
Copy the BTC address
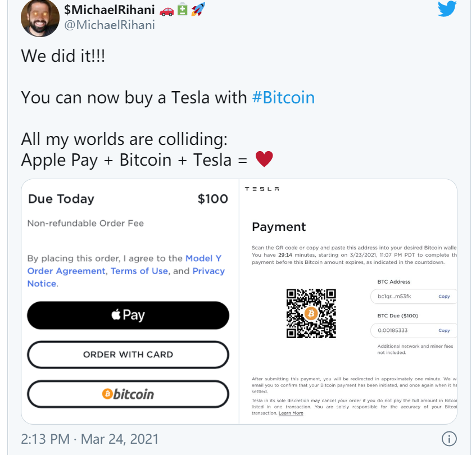coord(445,296)
